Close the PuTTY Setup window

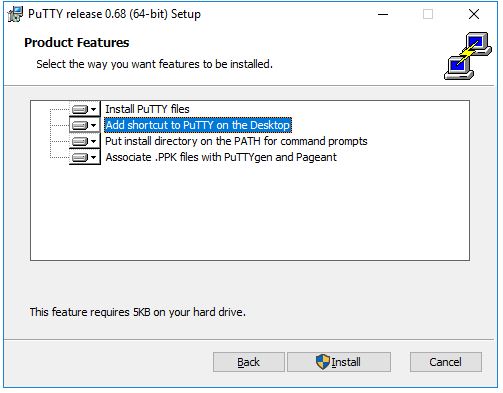tap(474, 14)
